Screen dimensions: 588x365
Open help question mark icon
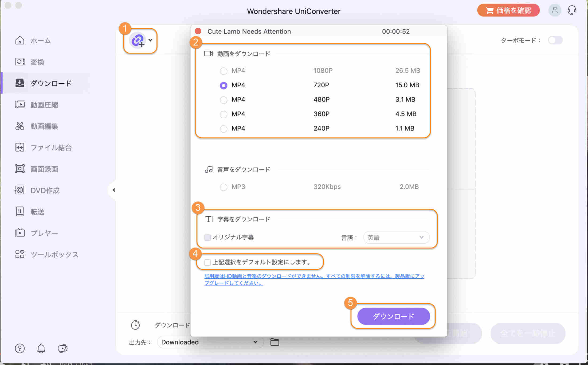tap(20, 348)
